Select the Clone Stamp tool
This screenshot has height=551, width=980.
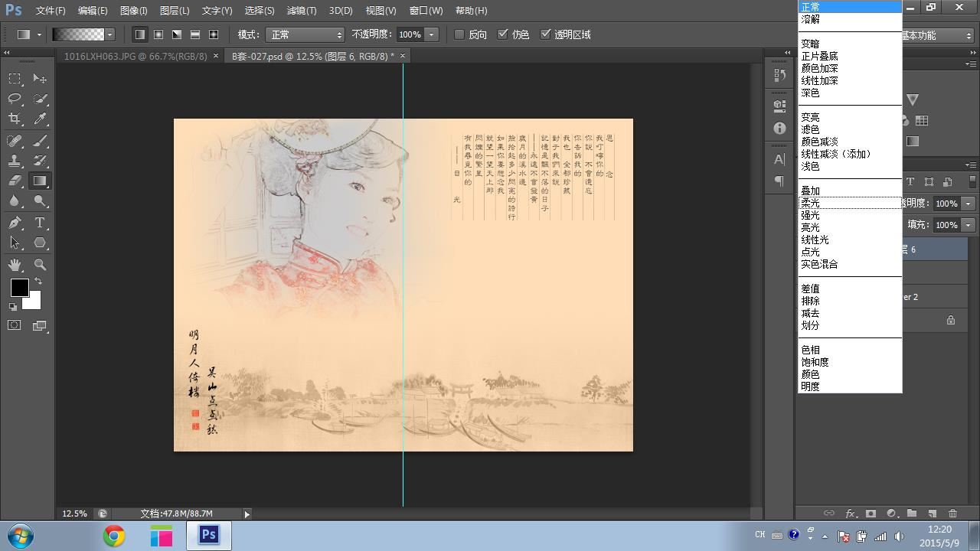15,161
